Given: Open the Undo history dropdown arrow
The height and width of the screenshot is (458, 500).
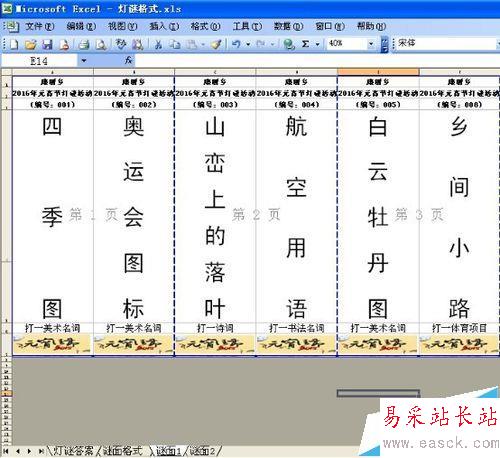Looking at the screenshot, I should [x=248, y=44].
